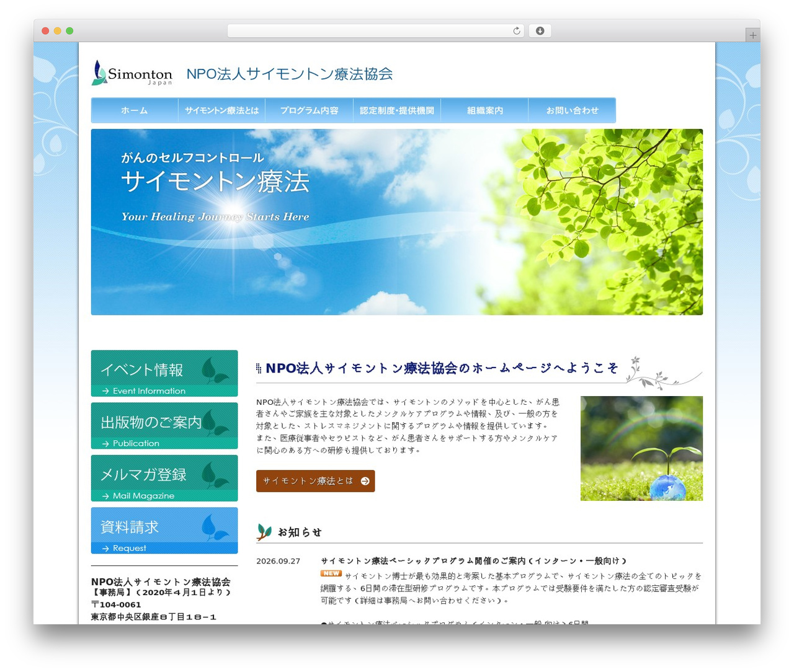Click the ホームページへようこそ welcome heading

click(442, 368)
